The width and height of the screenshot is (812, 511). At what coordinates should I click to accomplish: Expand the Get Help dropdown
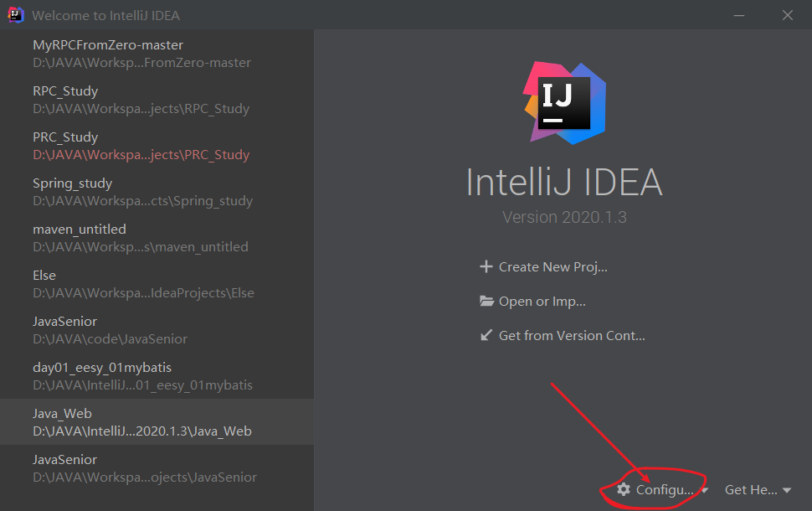758,490
